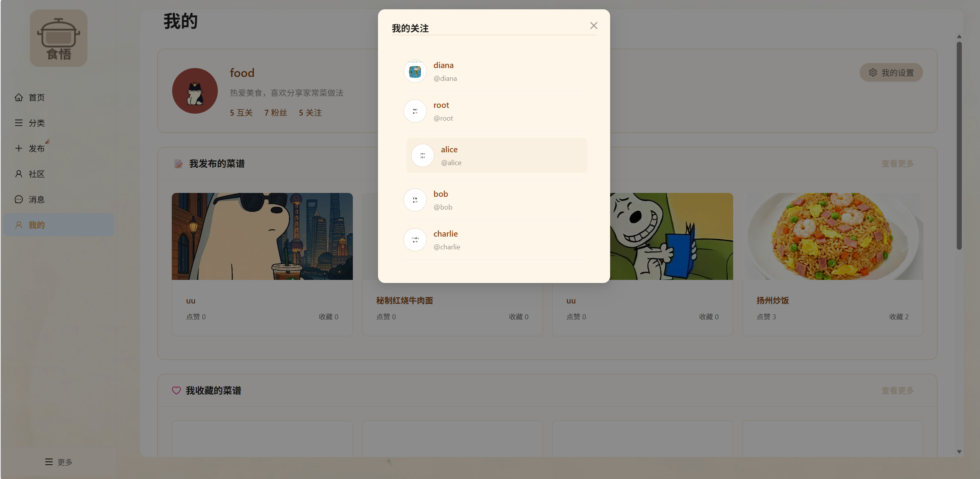The height and width of the screenshot is (479, 980).
Task: Click charlie's avatar icon
Action: pyautogui.click(x=415, y=240)
